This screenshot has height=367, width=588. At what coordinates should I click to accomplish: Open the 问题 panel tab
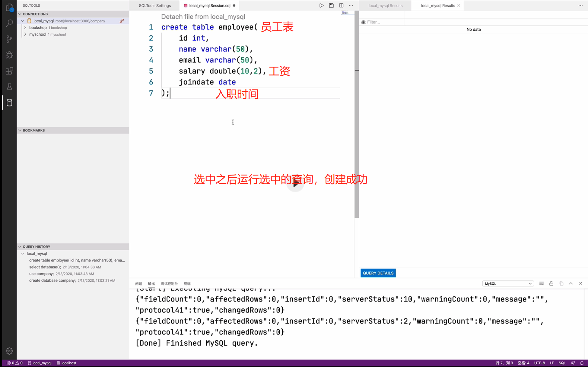tap(138, 283)
